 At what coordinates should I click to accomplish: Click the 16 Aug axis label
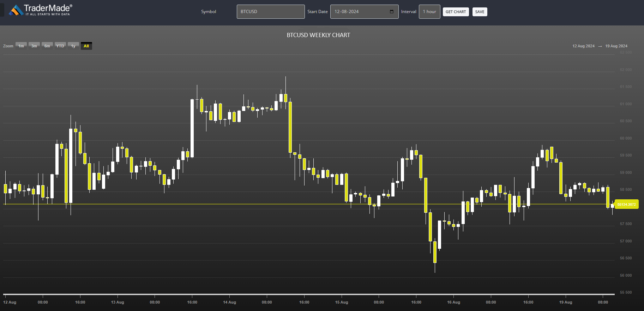point(454,302)
